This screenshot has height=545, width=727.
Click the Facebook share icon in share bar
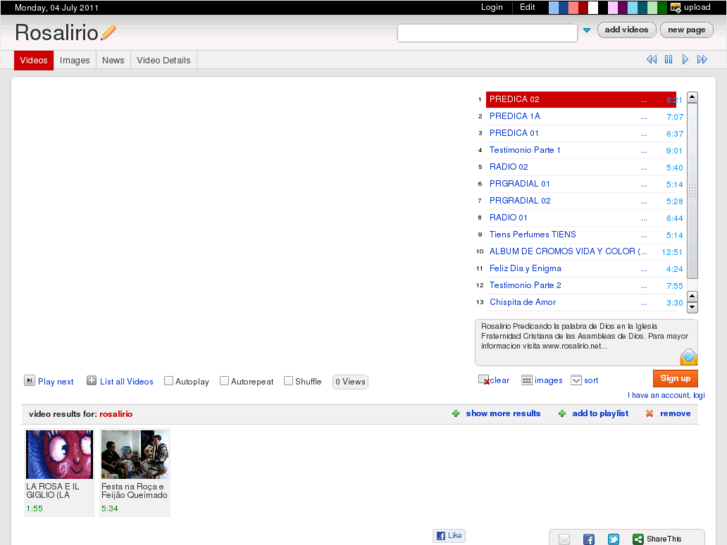point(589,539)
